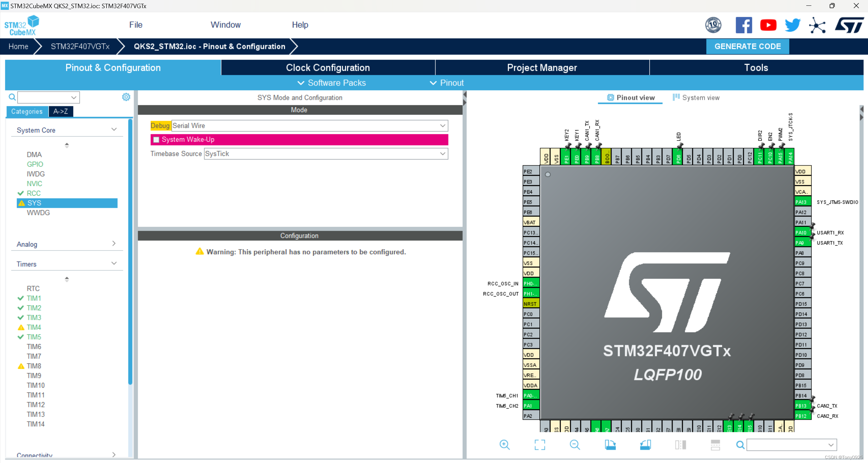Select the GPIO peripheral

click(x=35, y=164)
